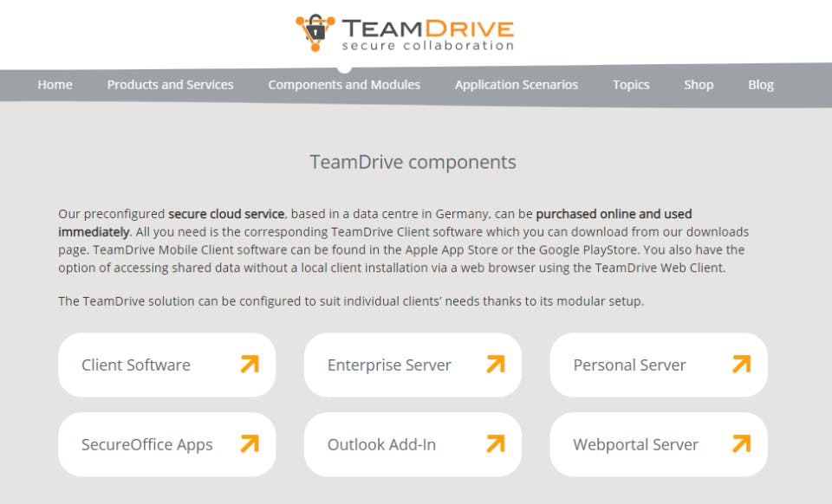Click the Client Software arrow icon
This screenshot has width=832, height=504.
[x=250, y=365]
